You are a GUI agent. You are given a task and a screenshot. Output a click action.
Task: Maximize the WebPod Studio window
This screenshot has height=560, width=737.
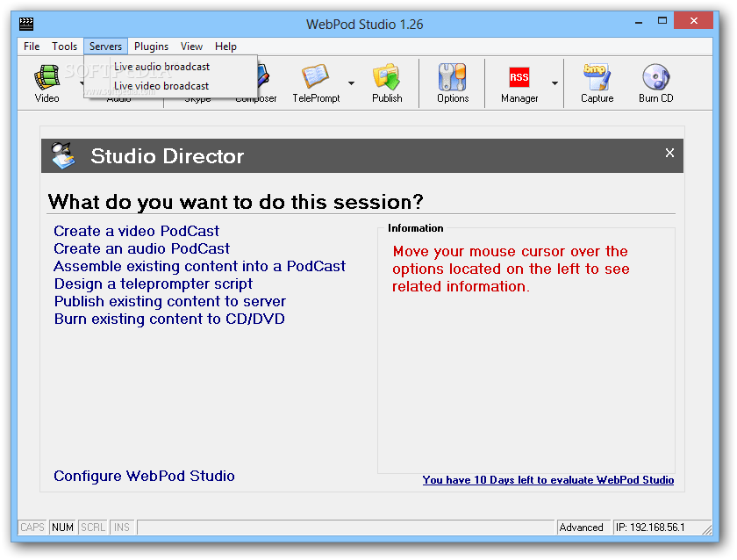tap(662, 21)
